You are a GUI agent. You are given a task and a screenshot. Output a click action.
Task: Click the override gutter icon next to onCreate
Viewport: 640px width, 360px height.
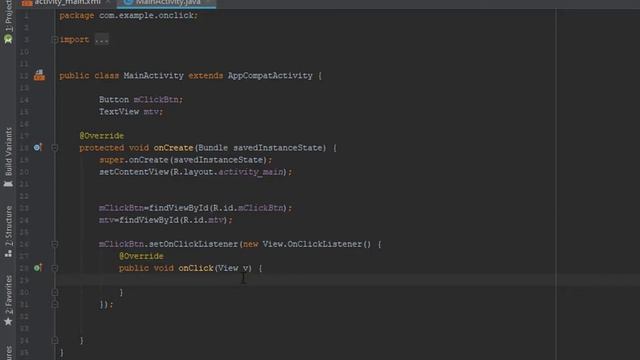tap(38, 147)
